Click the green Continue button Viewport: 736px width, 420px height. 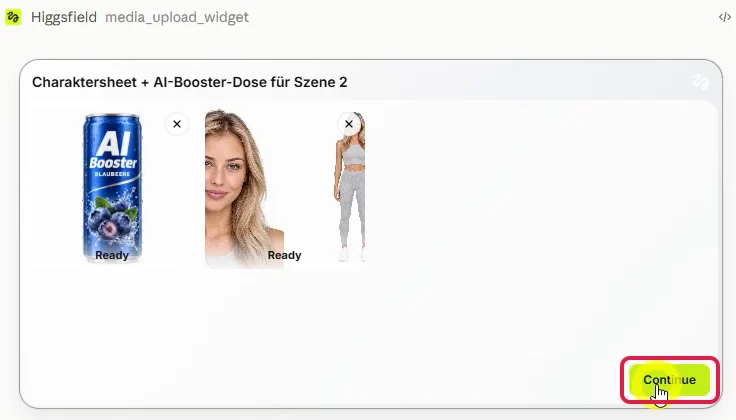[669, 380]
